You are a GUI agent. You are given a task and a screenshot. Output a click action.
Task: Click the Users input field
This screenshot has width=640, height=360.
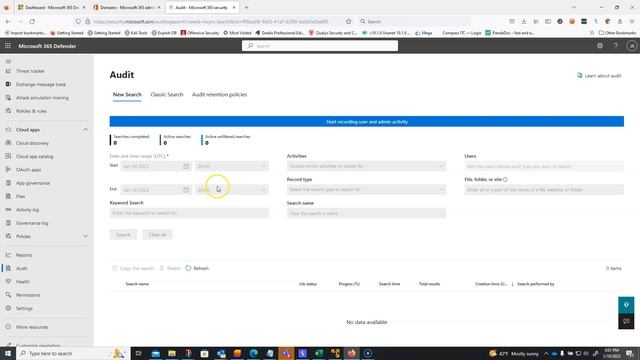pos(544,166)
